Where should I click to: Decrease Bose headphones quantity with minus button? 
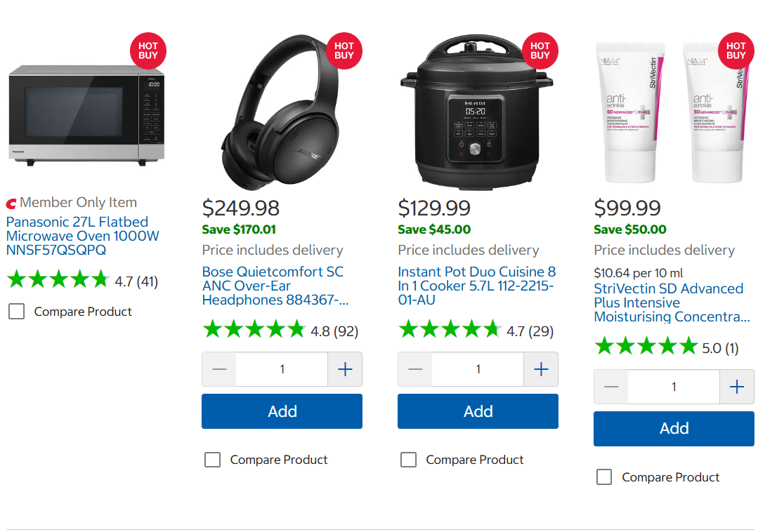pos(219,369)
